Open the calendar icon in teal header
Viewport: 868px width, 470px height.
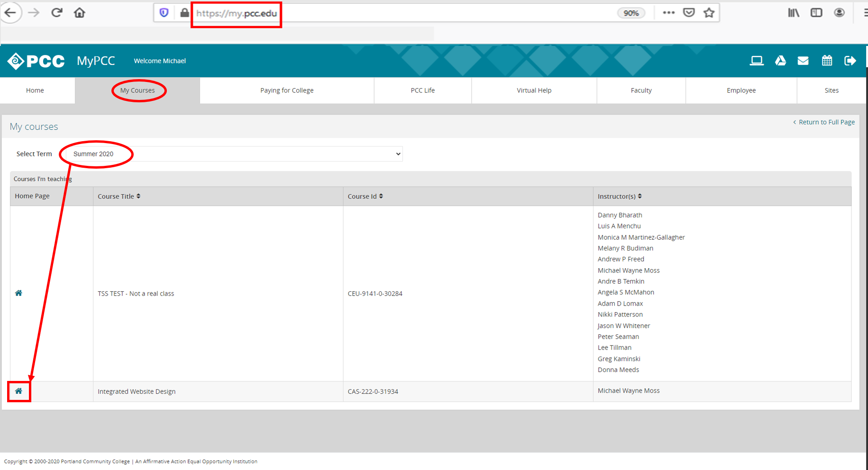point(827,61)
